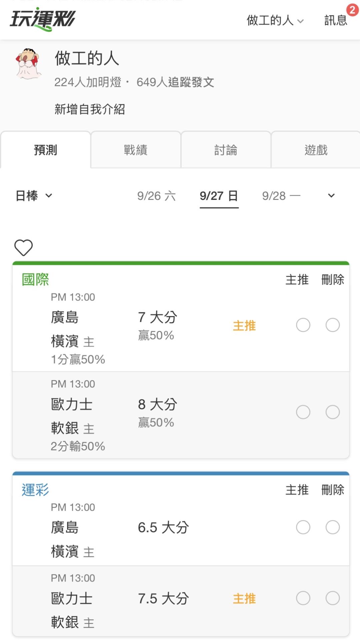Select 主推 radio for 國際 歐力士 game
Image resolution: width=360 pixels, height=644 pixels.
tap(303, 412)
